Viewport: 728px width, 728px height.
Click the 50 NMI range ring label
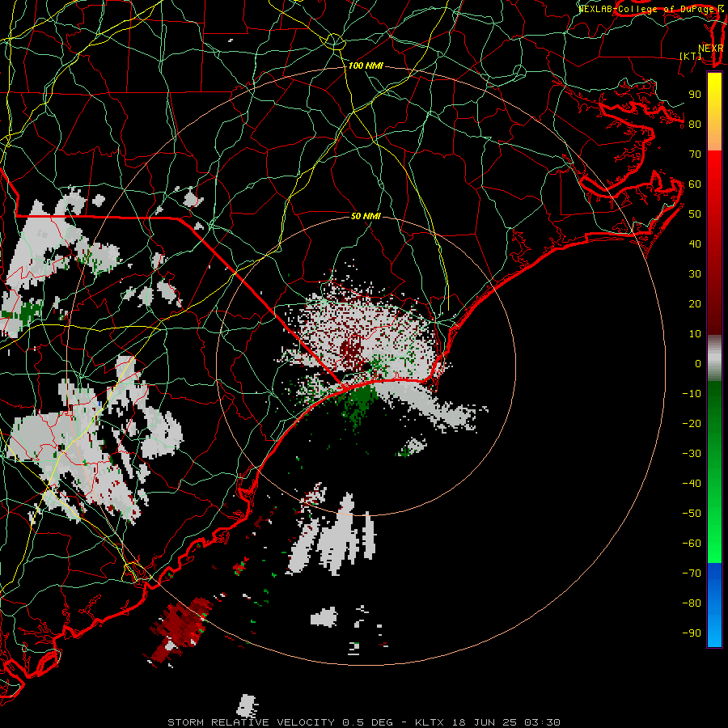(x=366, y=216)
